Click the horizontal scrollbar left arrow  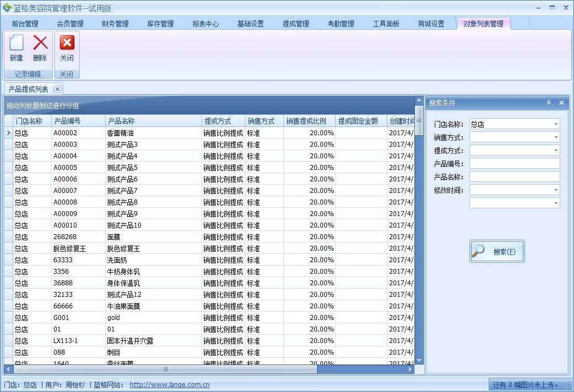(x=8, y=369)
